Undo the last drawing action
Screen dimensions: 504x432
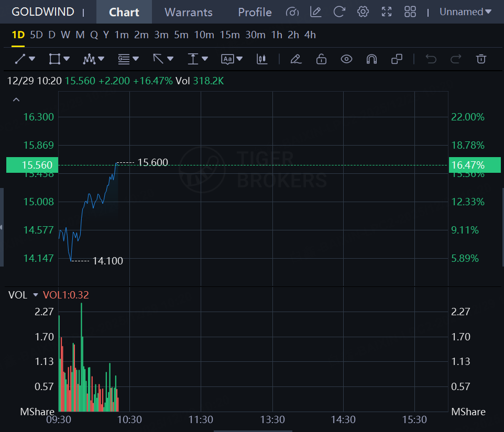pos(431,59)
